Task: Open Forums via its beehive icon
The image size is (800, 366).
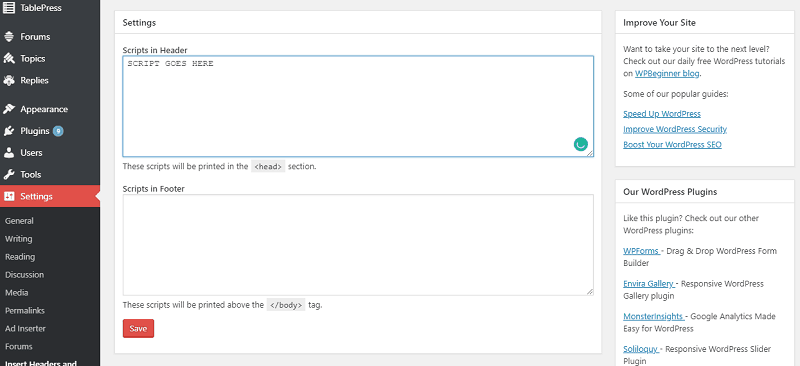Action: tap(9, 37)
